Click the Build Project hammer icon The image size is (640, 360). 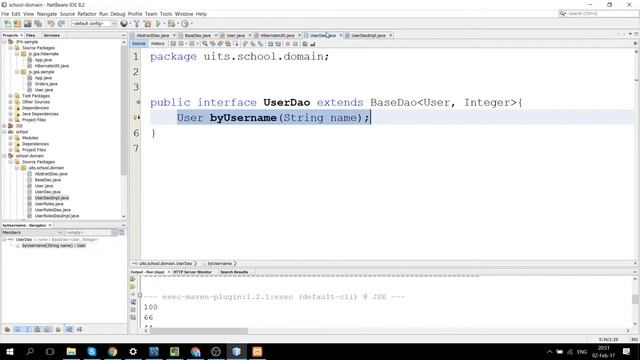click(x=137, y=24)
